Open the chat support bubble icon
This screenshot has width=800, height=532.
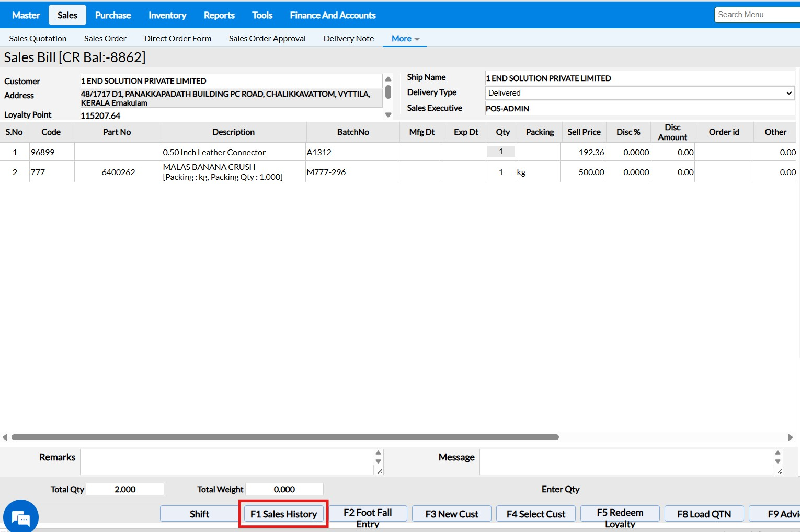21,517
